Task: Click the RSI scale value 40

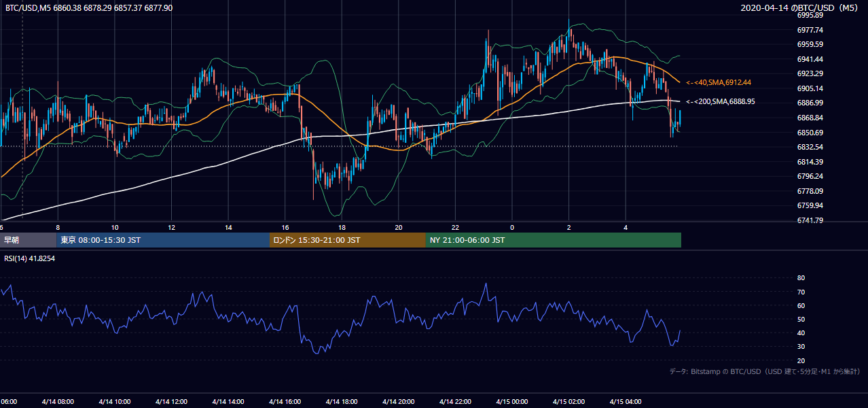Action: click(x=801, y=333)
